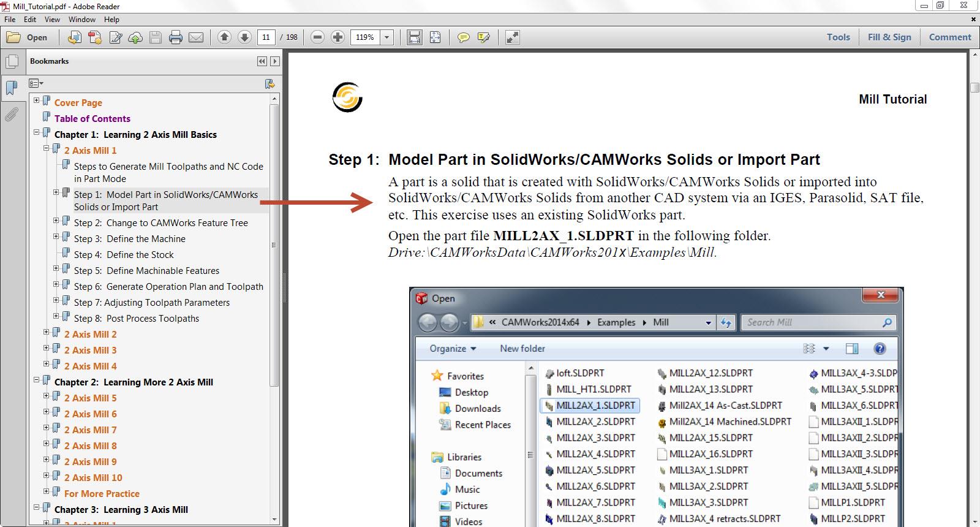Click the Convert PDF export icon
Image resolution: width=980 pixels, height=527 pixels.
(95, 37)
